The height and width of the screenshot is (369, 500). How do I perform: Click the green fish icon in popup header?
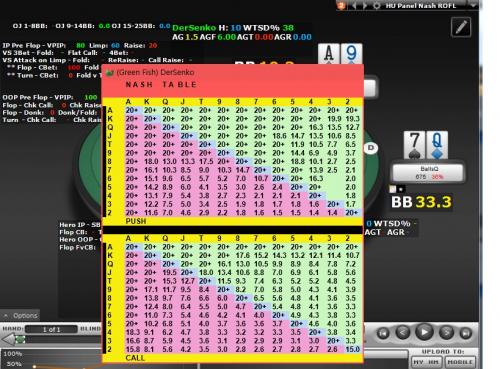110,72
